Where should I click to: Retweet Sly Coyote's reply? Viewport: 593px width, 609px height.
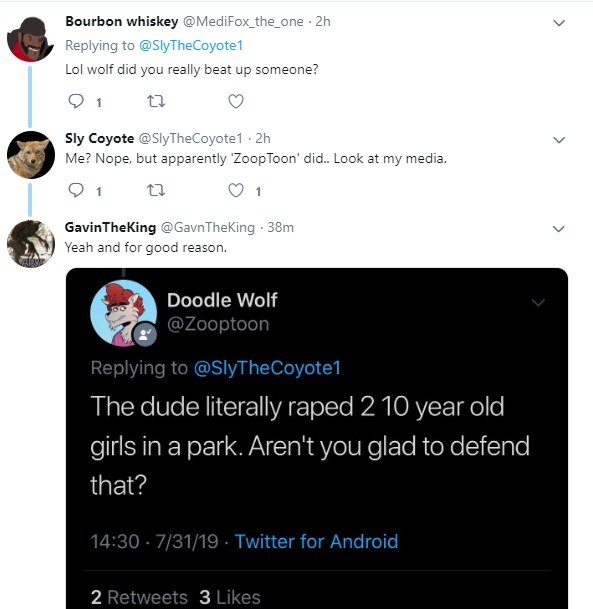click(156, 190)
